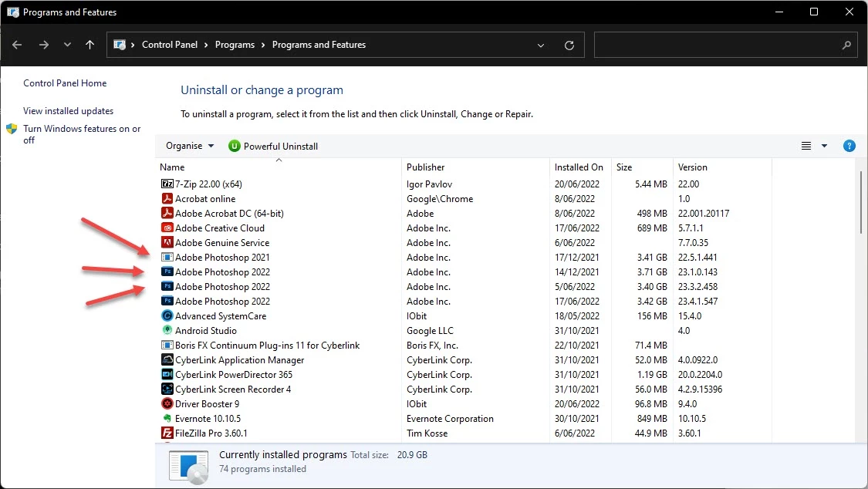Refresh the Programs and Features list
Image resolution: width=868 pixels, height=489 pixels.
(569, 46)
